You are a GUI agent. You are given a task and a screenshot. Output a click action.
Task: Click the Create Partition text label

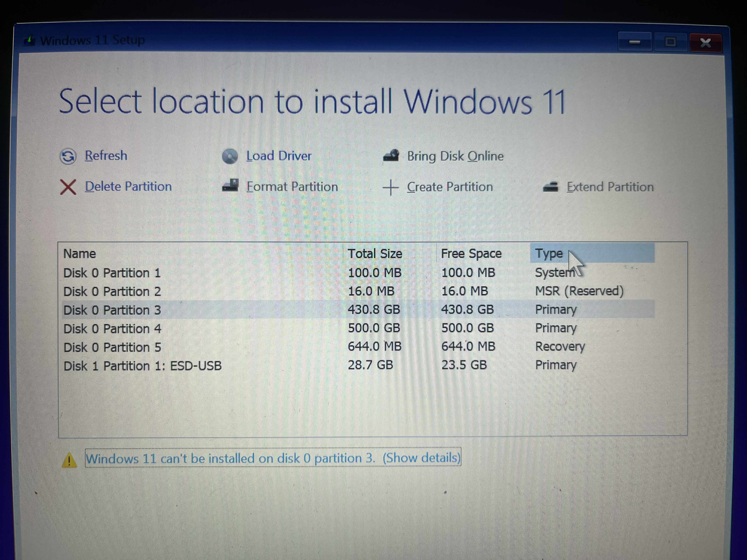pyautogui.click(x=450, y=187)
